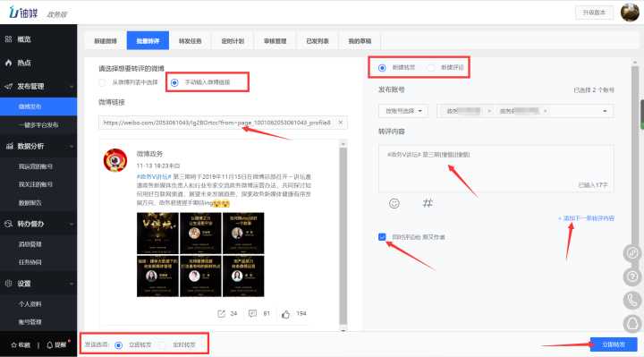Click into the 转评内容 text area
This screenshot has width=644, height=357.
coord(496,168)
